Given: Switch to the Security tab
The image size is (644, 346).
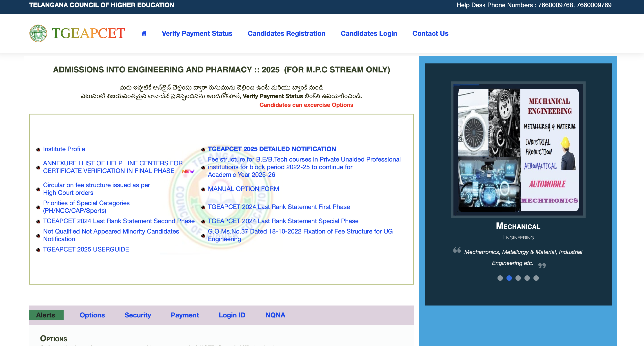Looking at the screenshot, I should click(138, 315).
